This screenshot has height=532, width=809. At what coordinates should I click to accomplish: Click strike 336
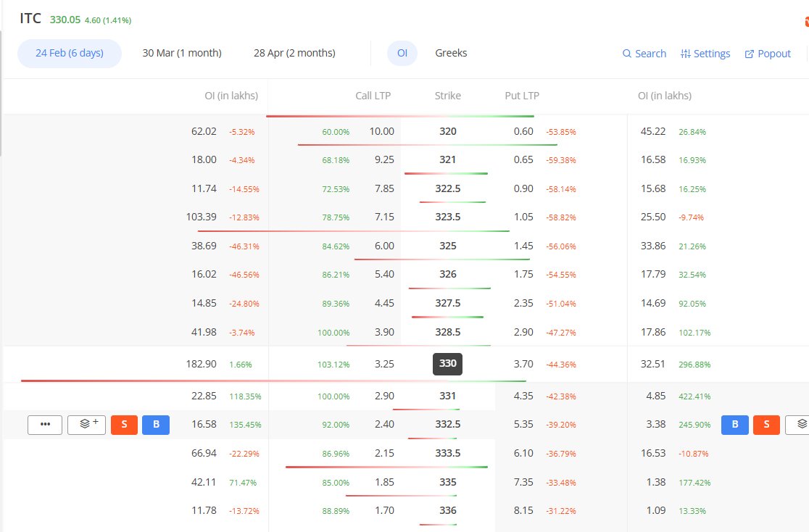tap(448, 511)
